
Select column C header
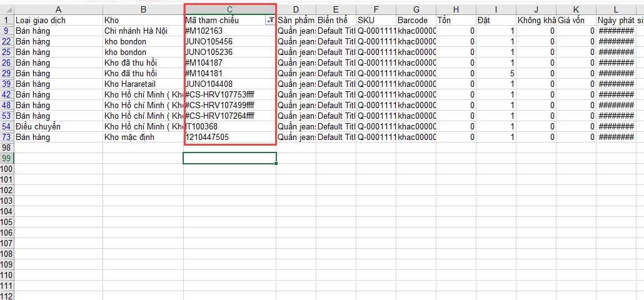click(230, 9)
